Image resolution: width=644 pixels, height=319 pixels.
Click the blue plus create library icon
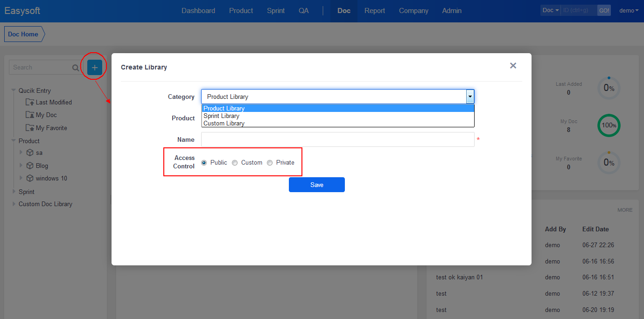coord(95,68)
